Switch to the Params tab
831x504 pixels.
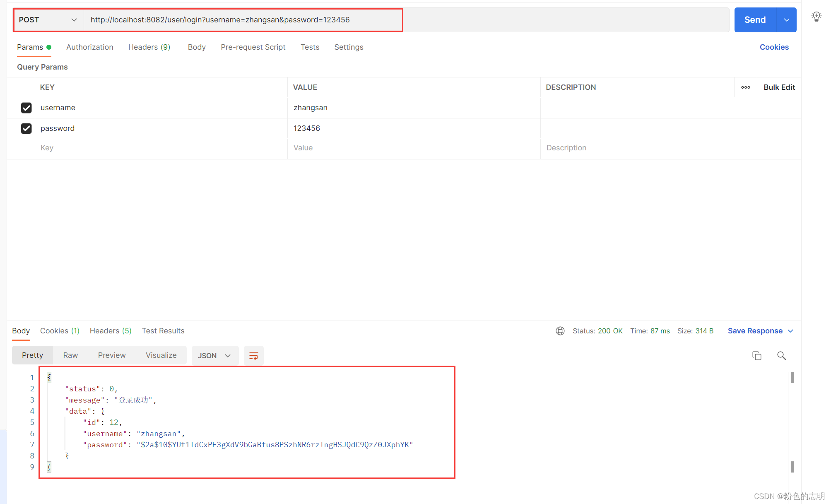pos(34,47)
